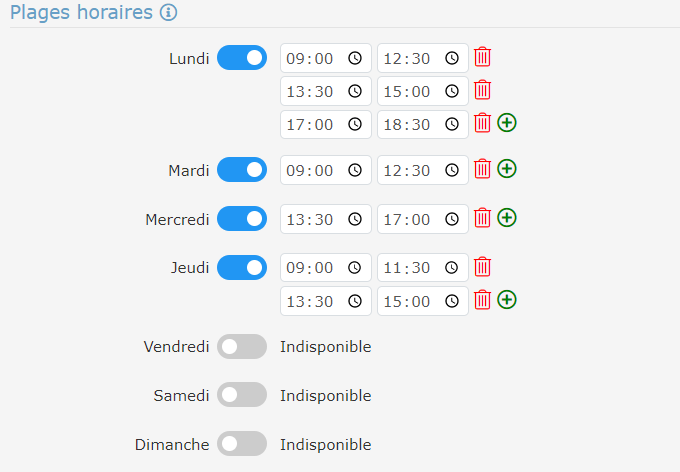Open clock picker on Jeudi 15:00 end
Viewport: 680px width, 472px height.
point(452,300)
